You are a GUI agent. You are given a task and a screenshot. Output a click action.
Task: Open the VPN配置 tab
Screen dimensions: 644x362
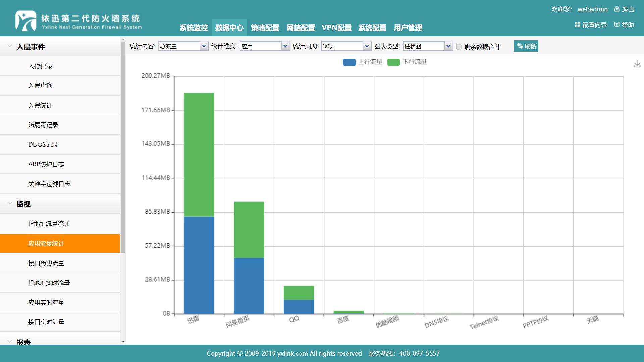pos(336,28)
